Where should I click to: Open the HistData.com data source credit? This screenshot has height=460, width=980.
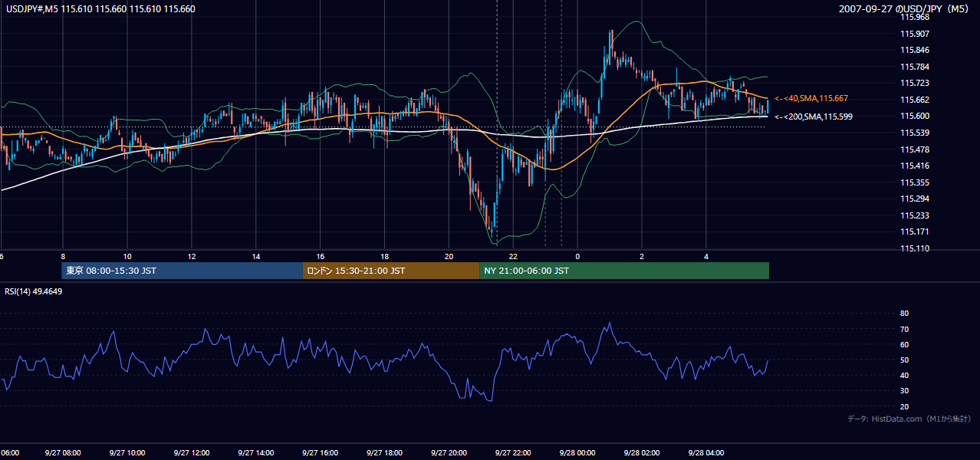[x=909, y=419]
